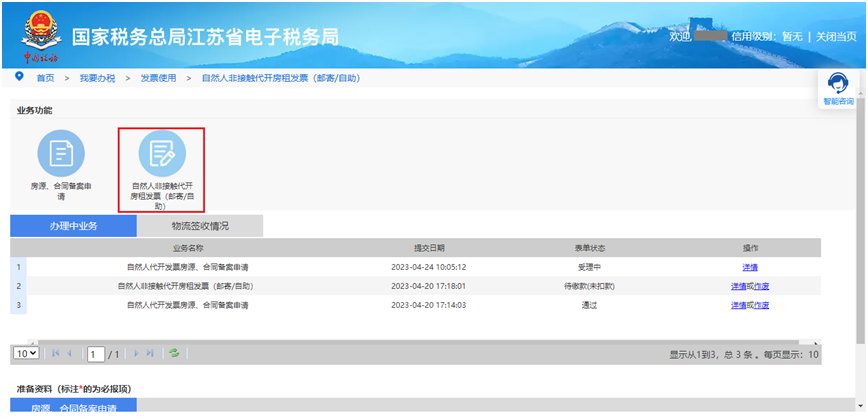Open the page size dropdown showing 10

tap(25, 353)
